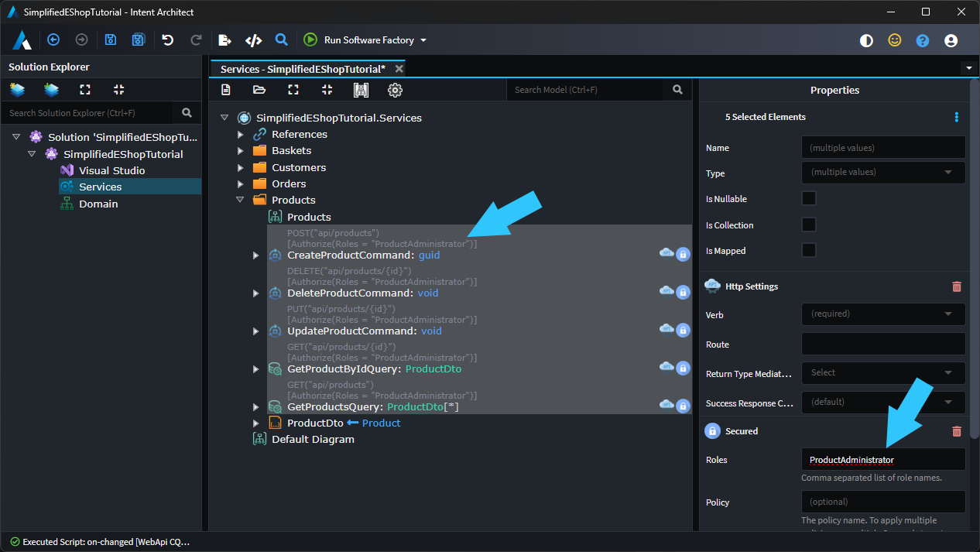This screenshot has height=552, width=980.
Task: Open designer settings gear icon
Action: [x=395, y=90]
